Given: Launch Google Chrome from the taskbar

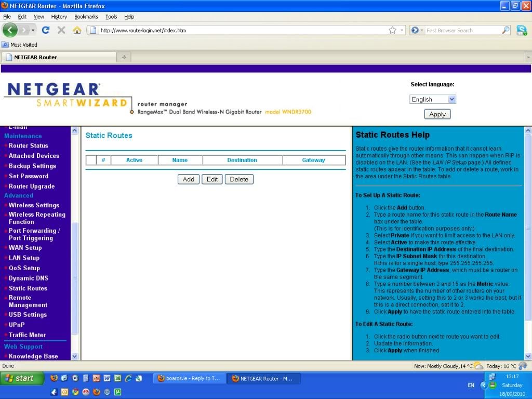Looking at the screenshot, I should coord(75,392).
